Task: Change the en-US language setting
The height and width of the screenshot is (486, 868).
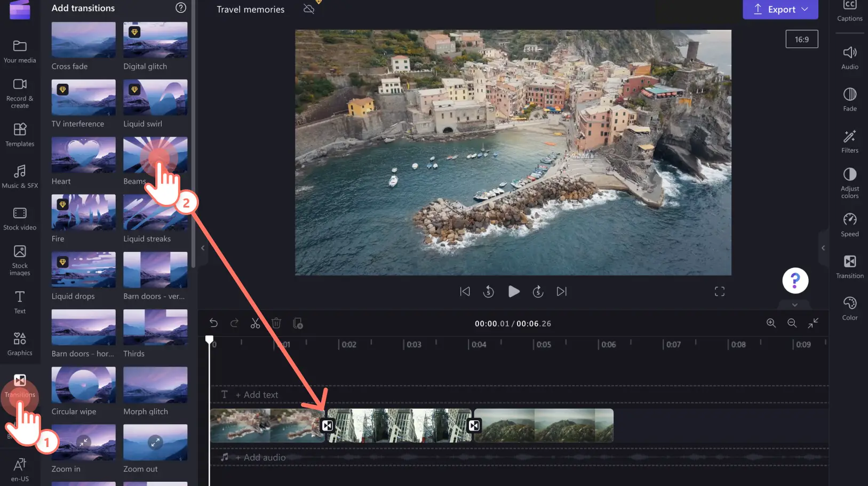Action: 20,469
